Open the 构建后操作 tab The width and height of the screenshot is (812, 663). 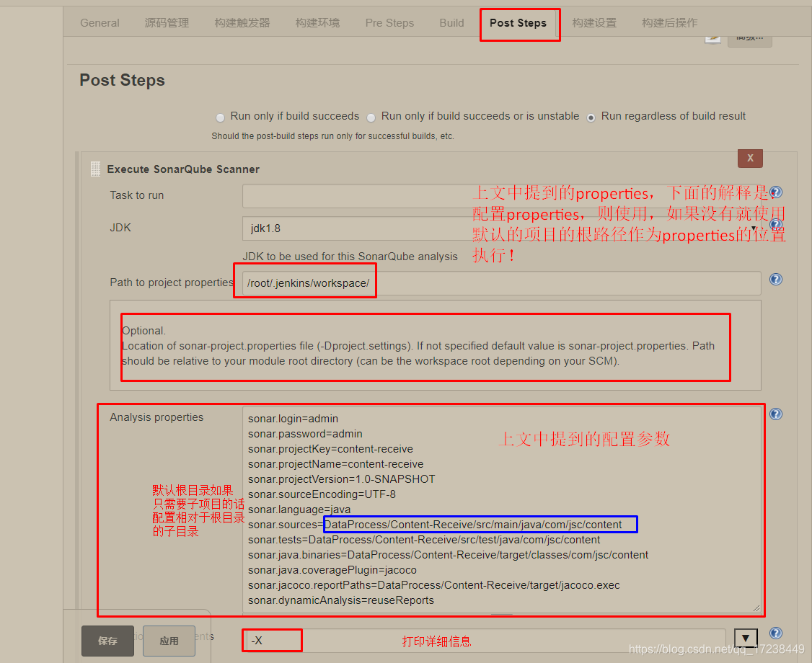point(670,23)
